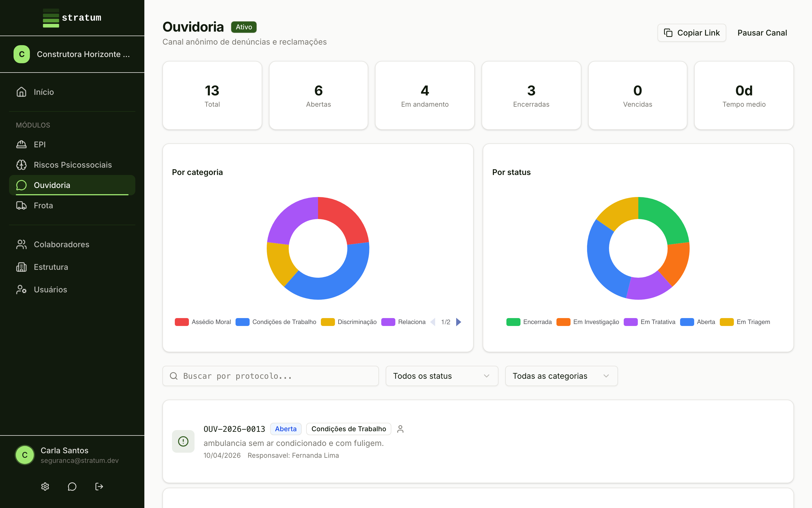
Task: Toggle Em Investigação legend swatch
Action: pos(563,322)
